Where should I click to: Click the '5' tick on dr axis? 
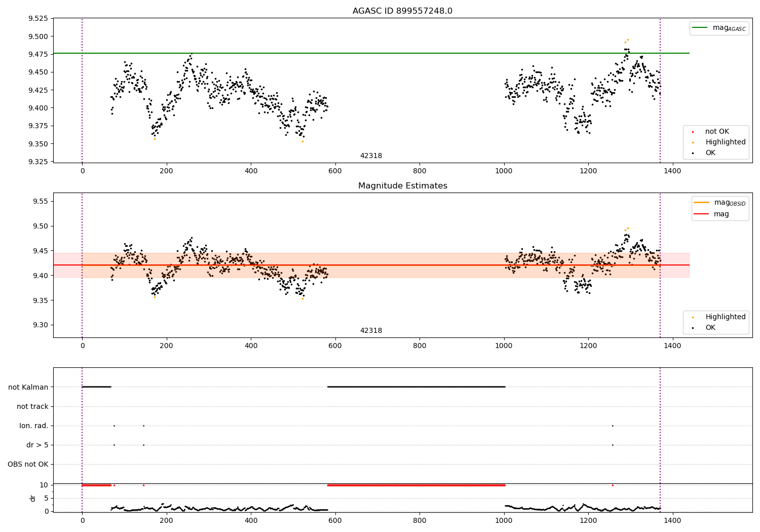click(x=46, y=499)
